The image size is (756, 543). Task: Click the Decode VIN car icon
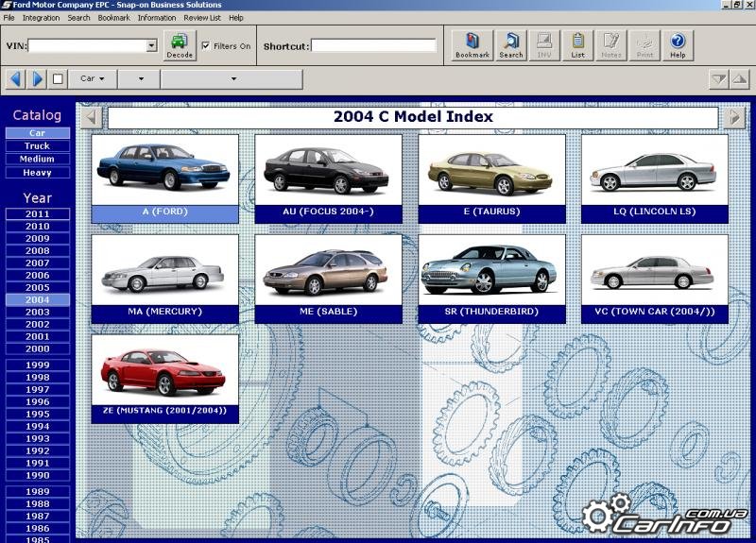coord(180,45)
